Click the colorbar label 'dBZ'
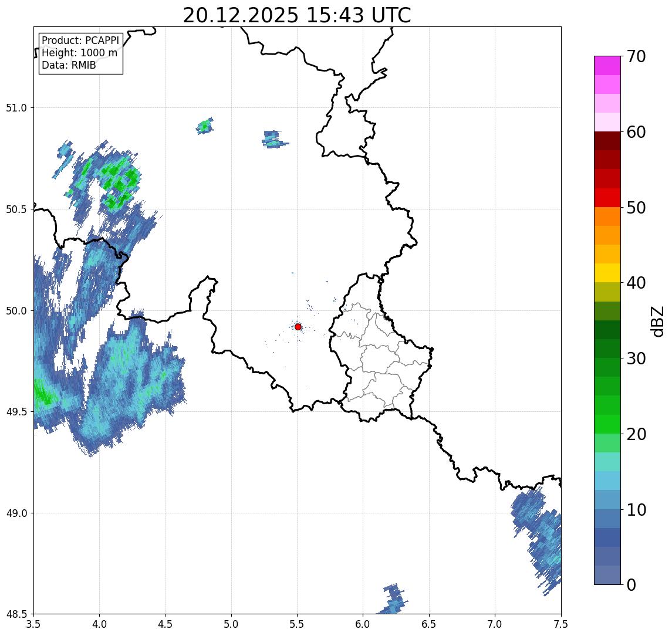Viewport: 672px width, 636px height. click(657, 322)
